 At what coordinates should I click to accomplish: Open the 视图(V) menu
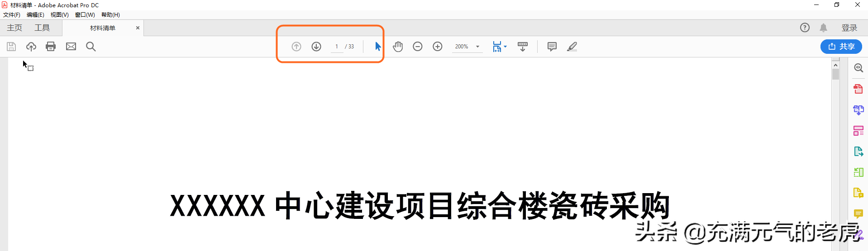[60, 15]
